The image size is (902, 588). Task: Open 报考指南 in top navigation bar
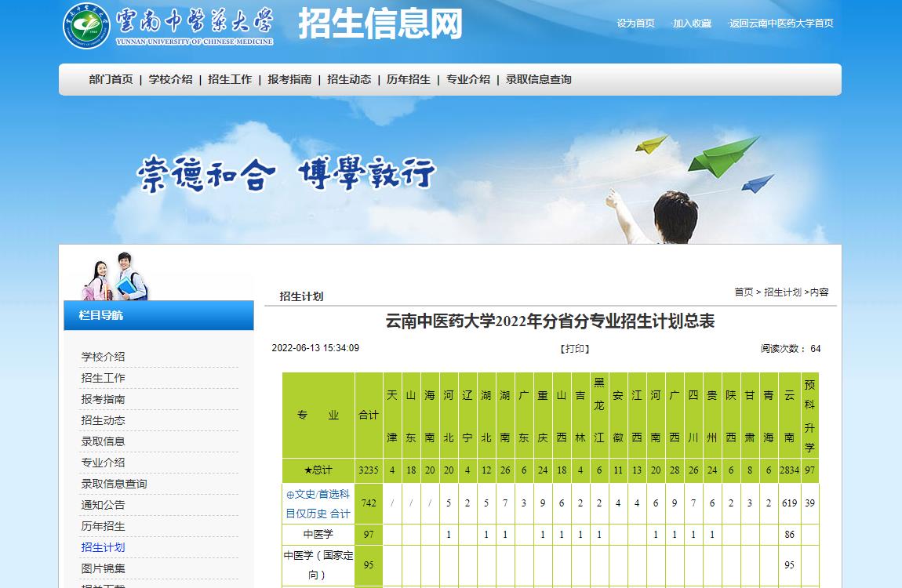point(289,79)
